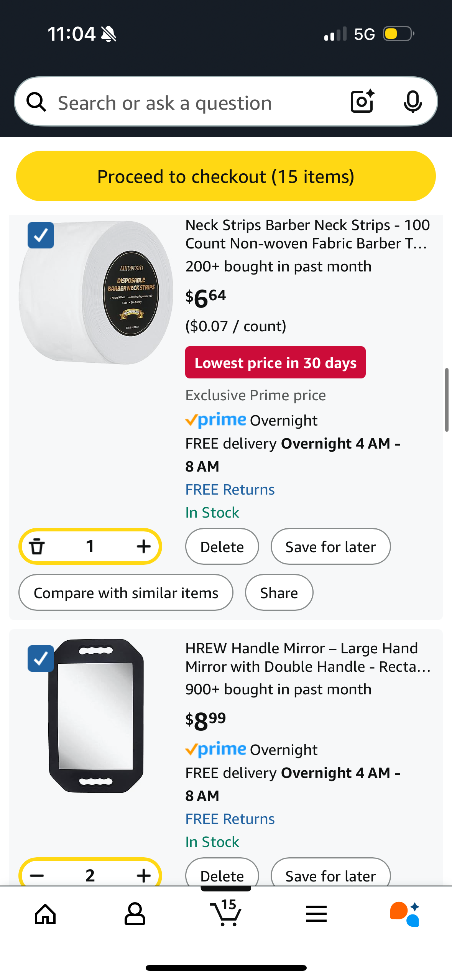Open the Home tab in bottom bar
Screen dimensions: 452x980
[x=45, y=914]
